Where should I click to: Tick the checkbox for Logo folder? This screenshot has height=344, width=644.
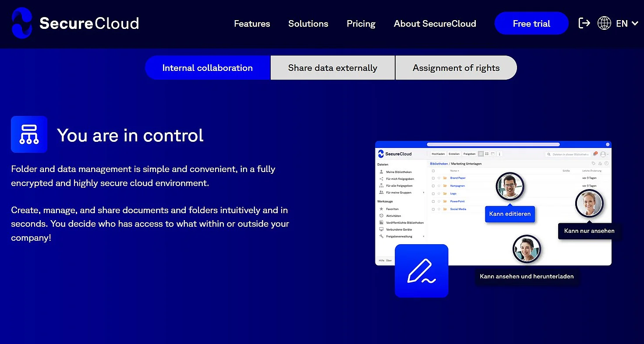(x=433, y=193)
